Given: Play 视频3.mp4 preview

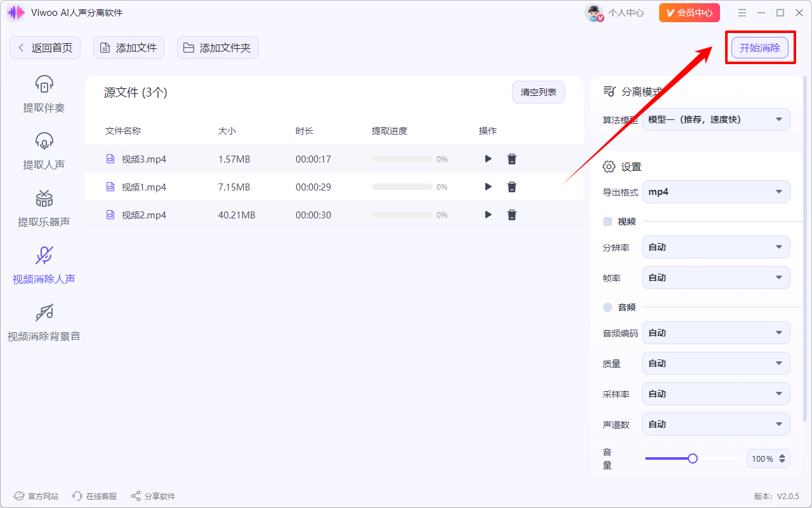Looking at the screenshot, I should pyautogui.click(x=488, y=159).
